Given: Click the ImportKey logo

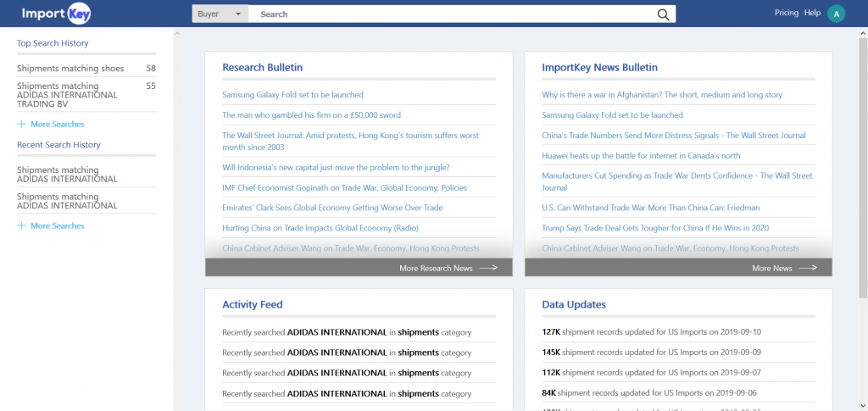Looking at the screenshot, I should (56, 14).
